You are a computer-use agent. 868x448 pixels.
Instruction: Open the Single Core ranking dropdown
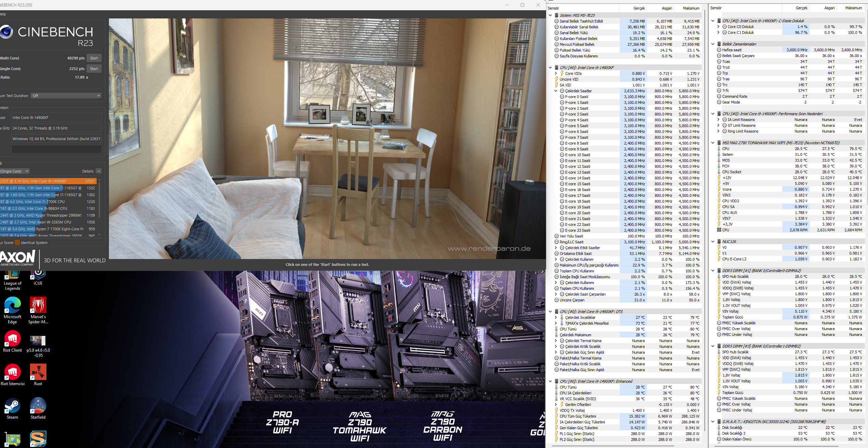click(x=15, y=171)
